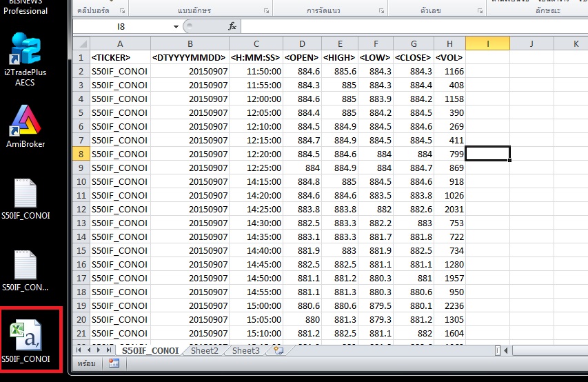This screenshot has width=588, height=382.
Task: Click the <HIGH> header cell
Action: coord(340,57)
